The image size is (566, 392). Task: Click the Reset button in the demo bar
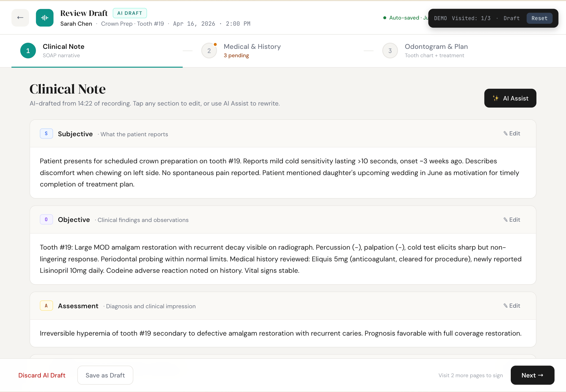(539, 18)
